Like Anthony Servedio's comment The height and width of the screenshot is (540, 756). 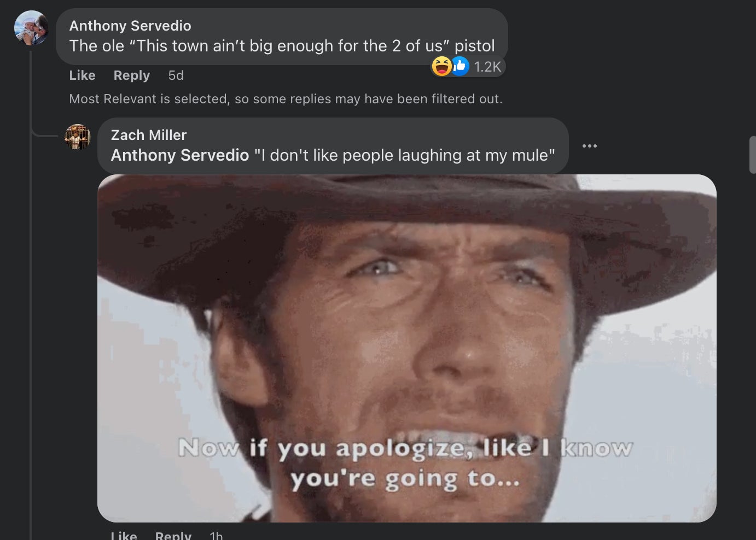tap(83, 75)
